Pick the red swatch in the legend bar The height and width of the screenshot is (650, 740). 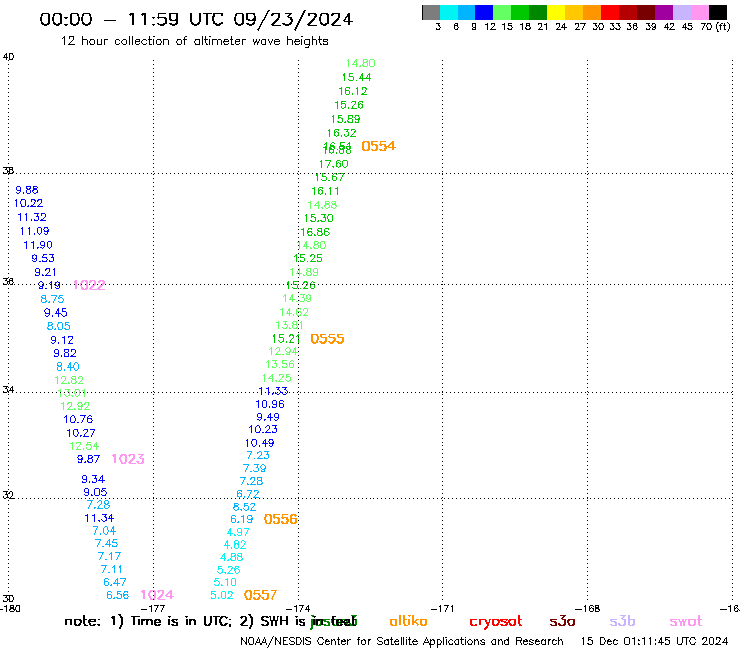(610, 12)
